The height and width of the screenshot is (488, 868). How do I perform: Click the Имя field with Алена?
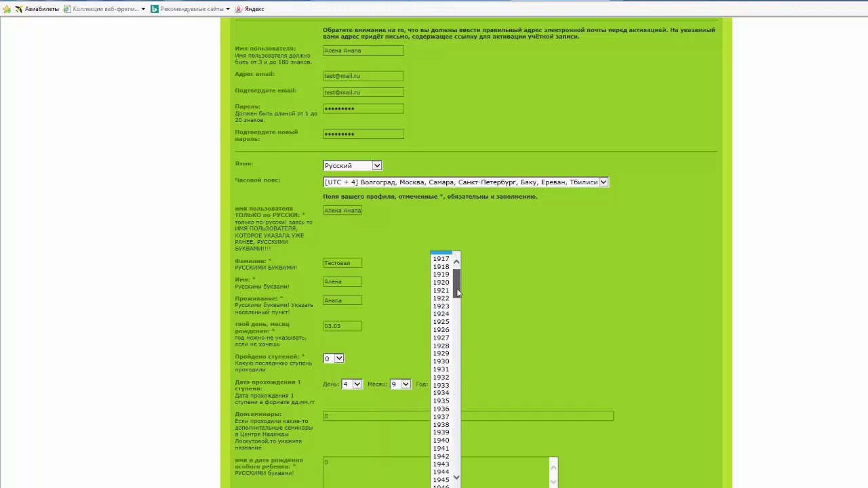[x=342, y=281]
